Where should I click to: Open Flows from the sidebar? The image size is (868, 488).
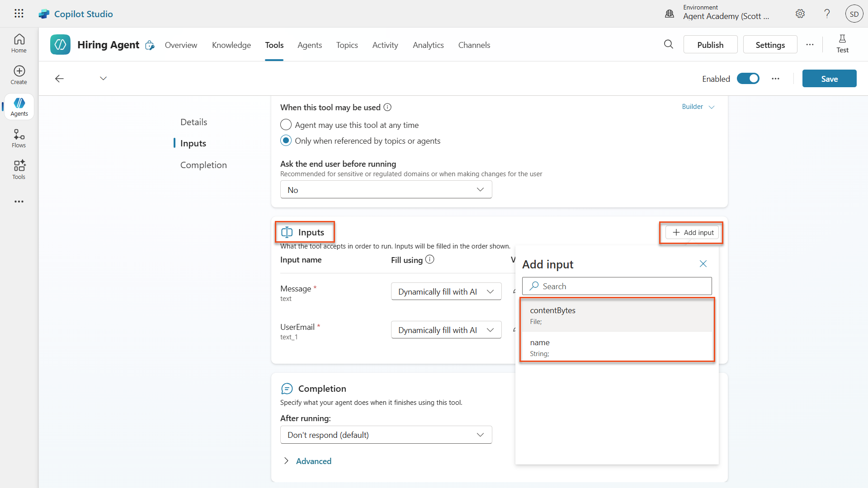[x=19, y=138]
